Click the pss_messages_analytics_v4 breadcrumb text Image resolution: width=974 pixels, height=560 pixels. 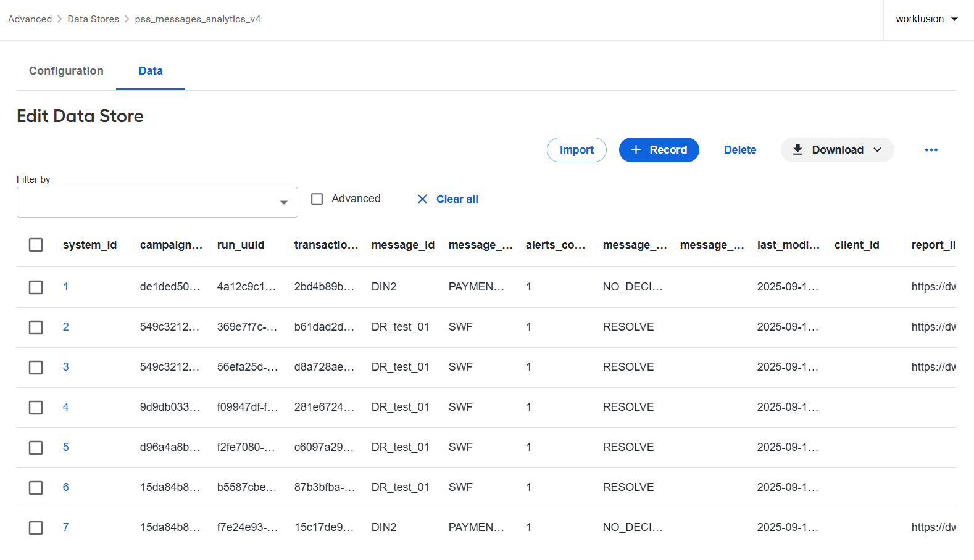(x=198, y=19)
